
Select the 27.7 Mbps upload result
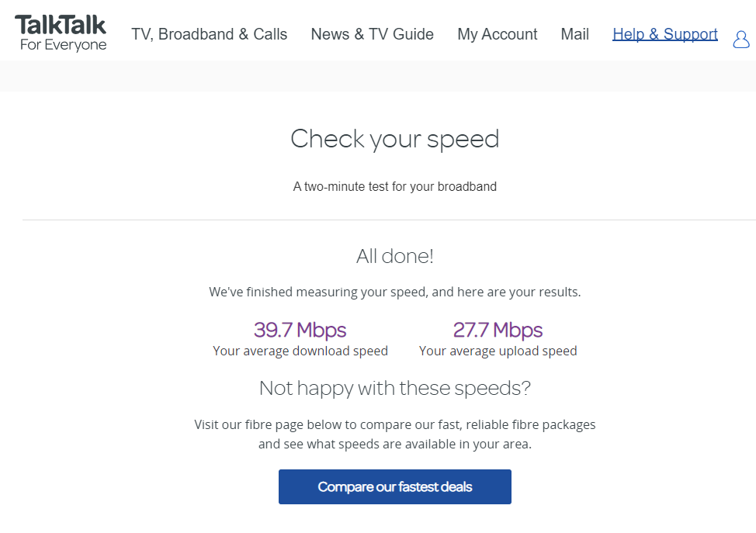coord(498,330)
